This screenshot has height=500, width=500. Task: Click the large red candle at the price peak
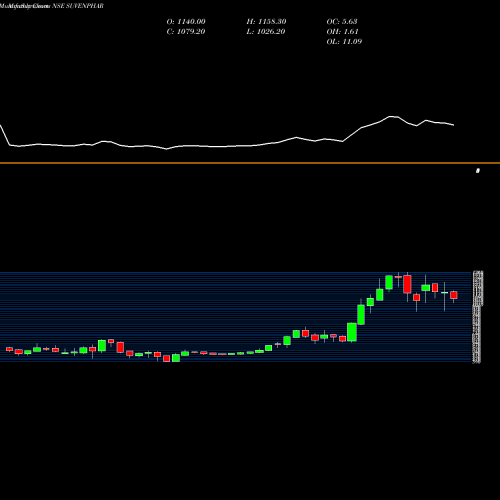pyautogui.click(x=407, y=284)
